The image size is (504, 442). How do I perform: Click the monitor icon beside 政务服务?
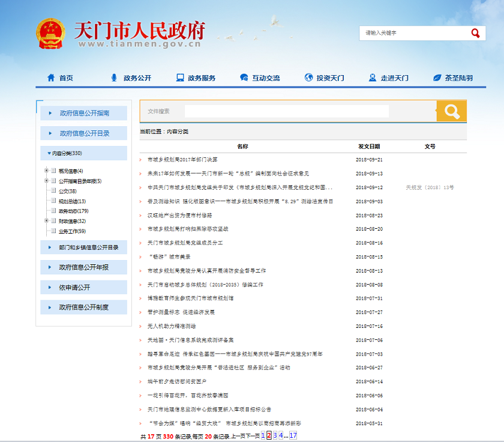click(x=180, y=78)
